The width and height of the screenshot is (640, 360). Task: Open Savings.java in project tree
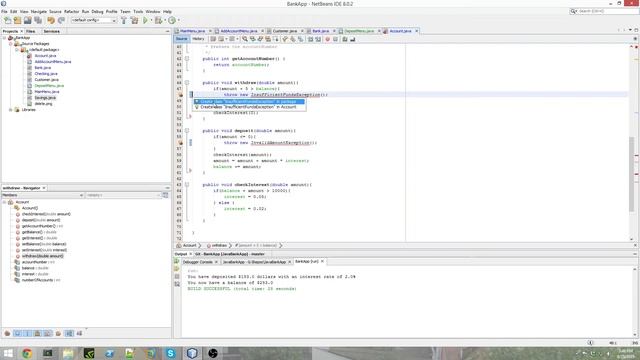tap(45, 98)
